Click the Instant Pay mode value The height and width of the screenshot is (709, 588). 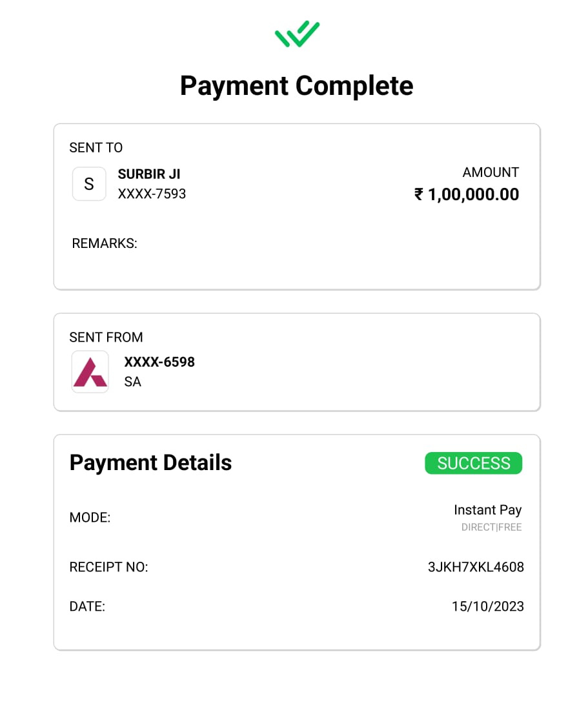coord(487,510)
